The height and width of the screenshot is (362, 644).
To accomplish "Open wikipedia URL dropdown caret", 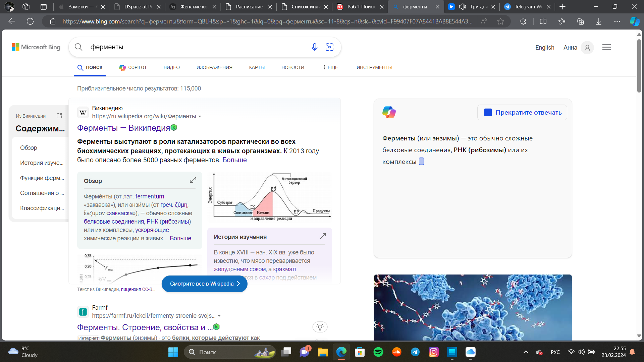I will click(x=200, y=117).
